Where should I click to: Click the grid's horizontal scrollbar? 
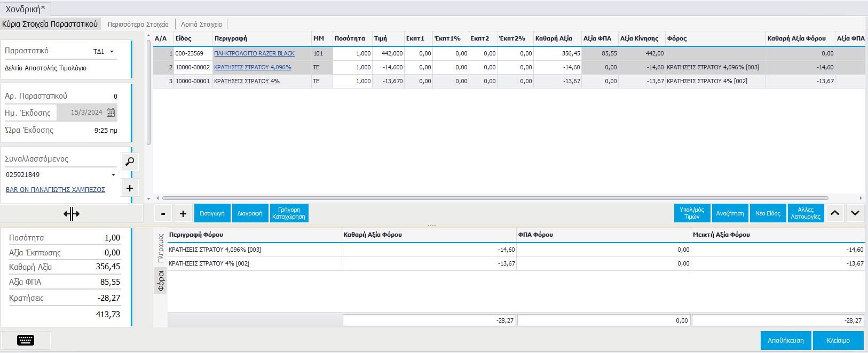click(494, 198)
